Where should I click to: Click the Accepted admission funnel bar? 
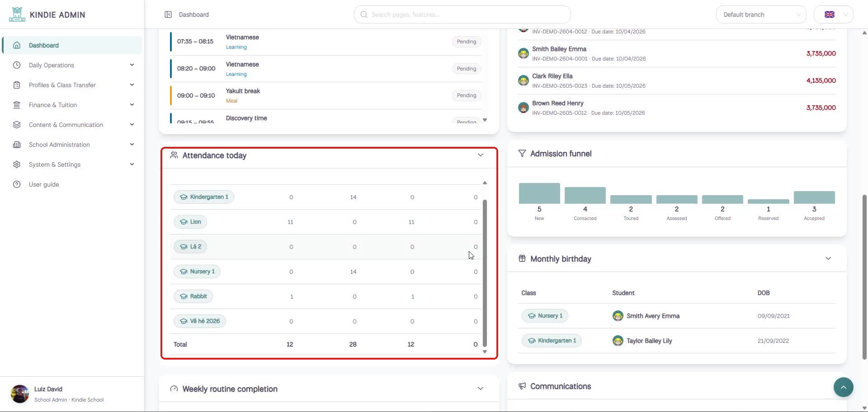[814, 197]
